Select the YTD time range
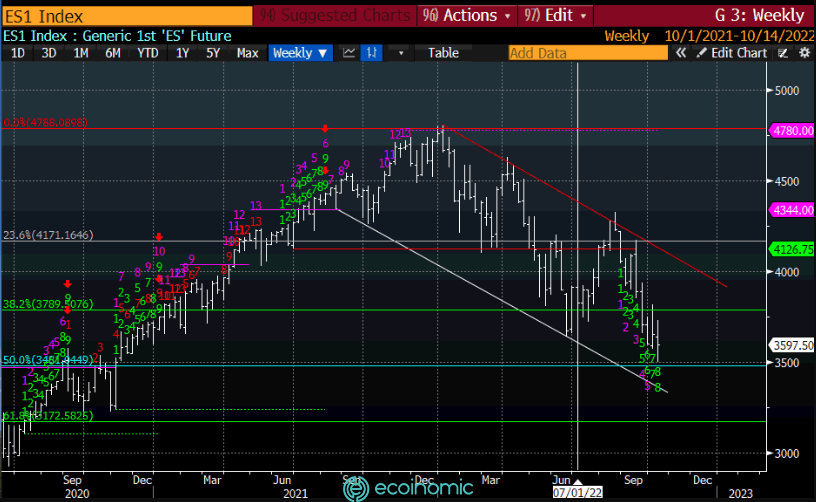This screenshot has width=816, height=502. click(x=147, y=53)
